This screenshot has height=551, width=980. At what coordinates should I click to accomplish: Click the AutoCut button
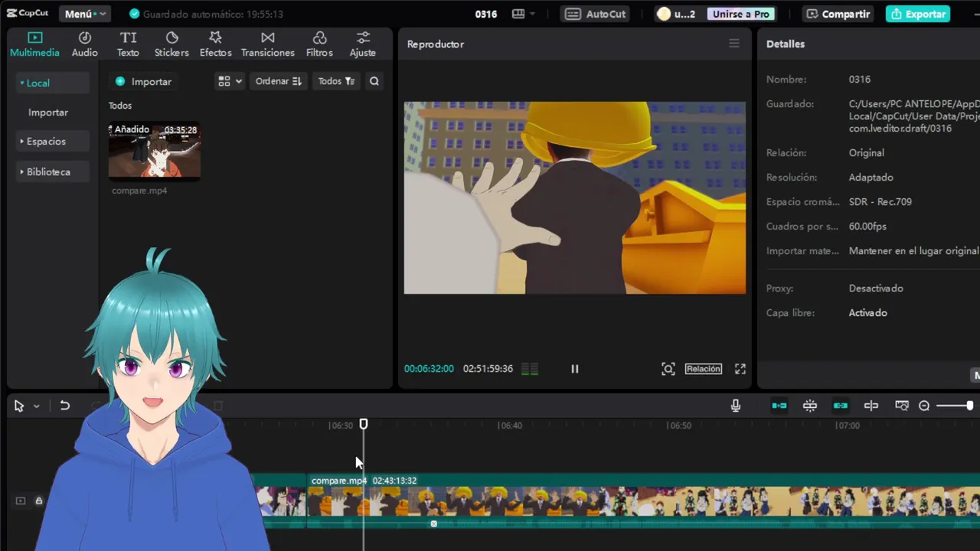(596, 14)
